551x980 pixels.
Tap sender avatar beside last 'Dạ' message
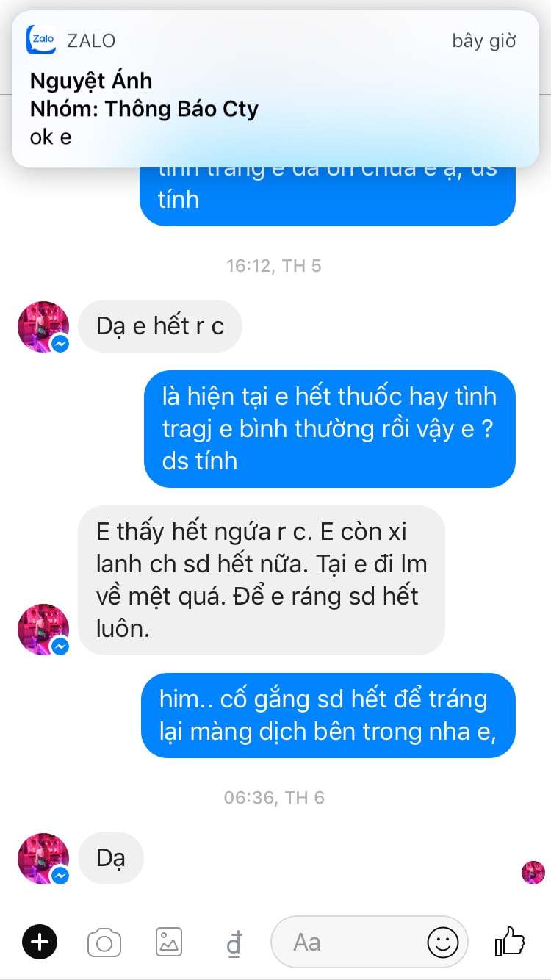tap(43, 859)
